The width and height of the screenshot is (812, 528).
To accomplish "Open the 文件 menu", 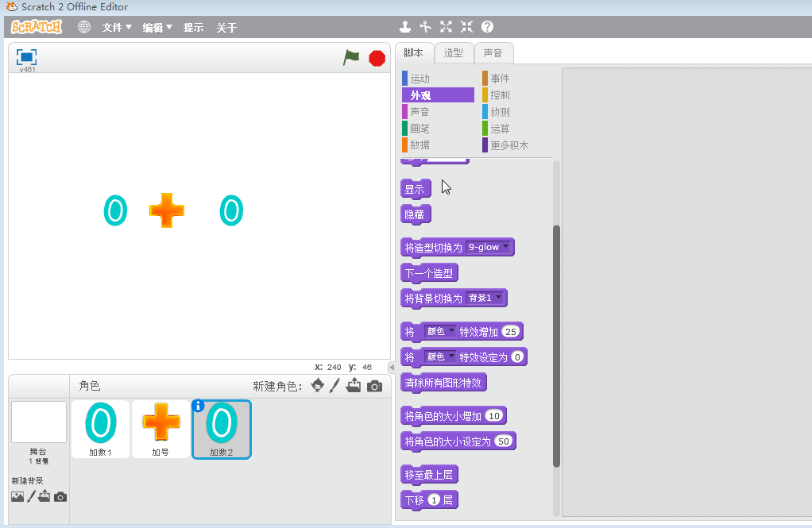I will click(x=117, y=28).
